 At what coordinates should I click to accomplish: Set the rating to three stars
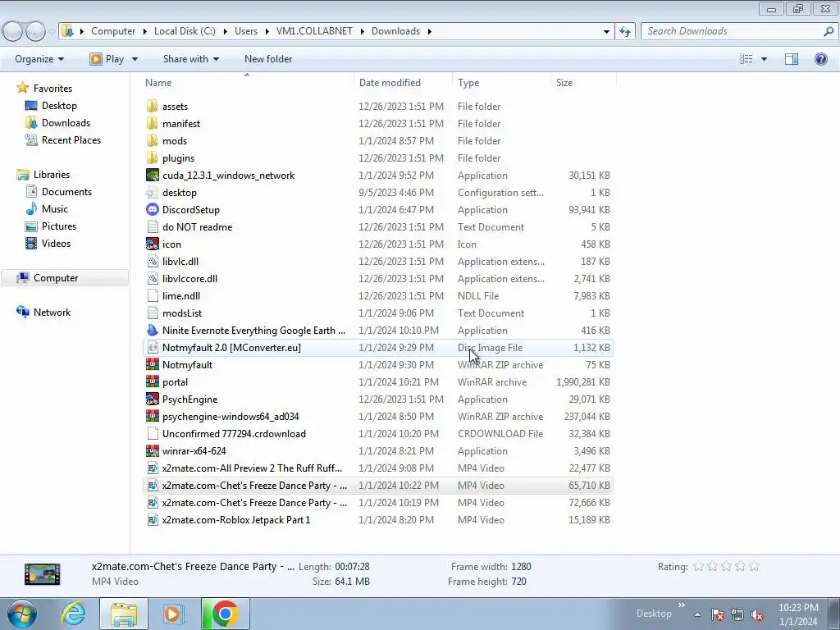(727, 566)
